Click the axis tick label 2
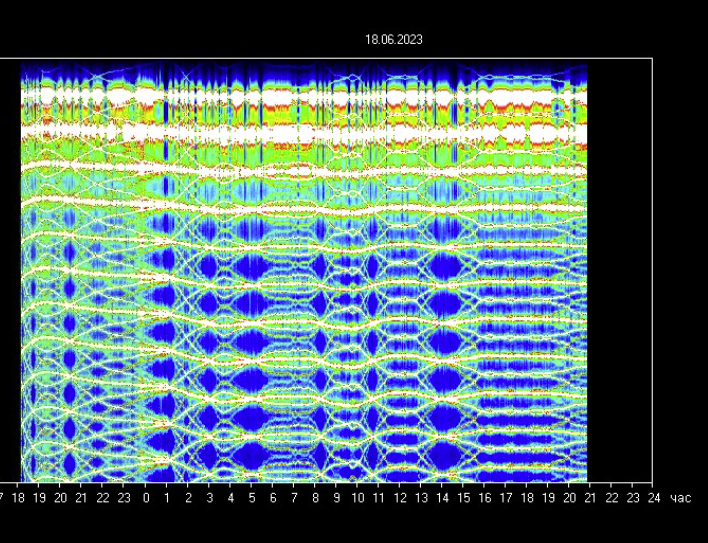The width and height of the screenshot is (708, 543). tap(188, 498)
